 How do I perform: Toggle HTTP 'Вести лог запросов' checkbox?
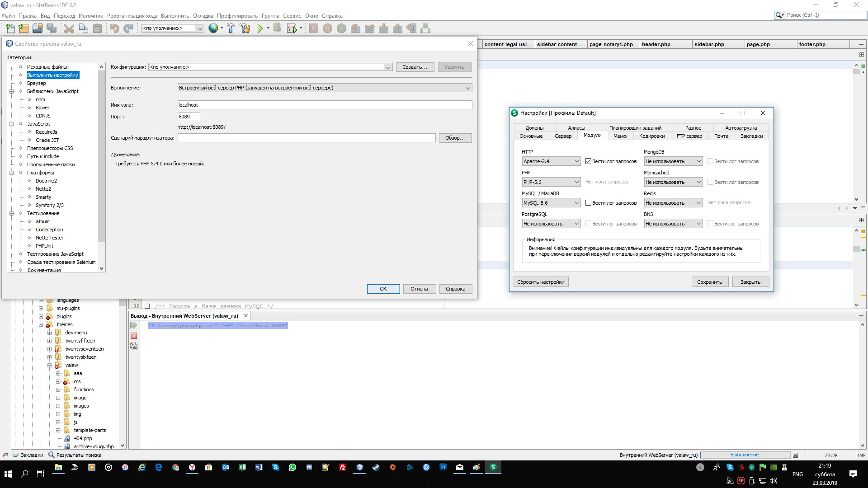coord(588,161)
